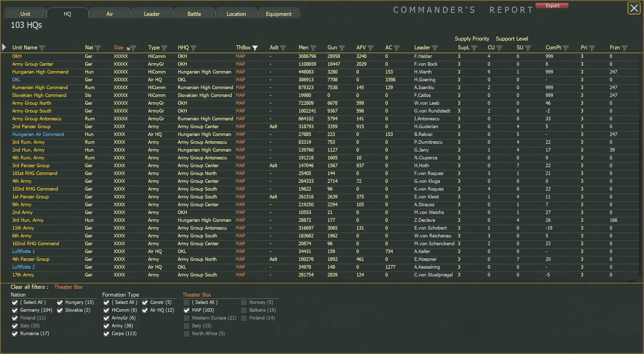644x354 pixels.
Task: Click the SupL column filter icon
Action: pos(474,48)
